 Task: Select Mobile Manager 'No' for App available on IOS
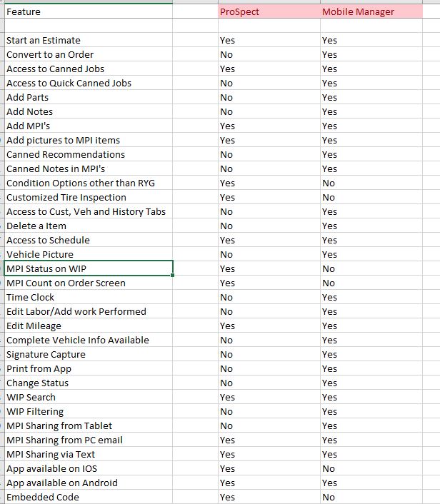pyautogui.click(x=371, y=468)
